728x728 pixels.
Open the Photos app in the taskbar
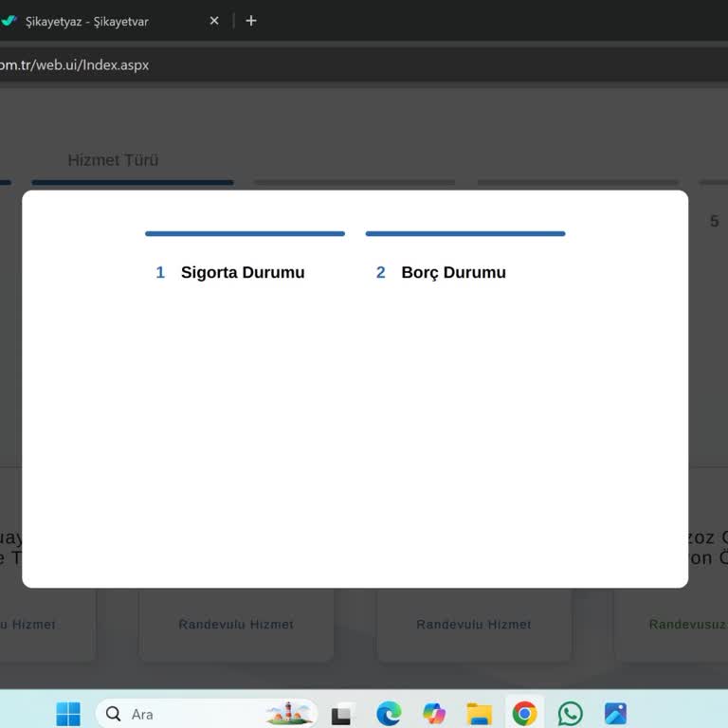pyautogui.click(x=615, y=714)
